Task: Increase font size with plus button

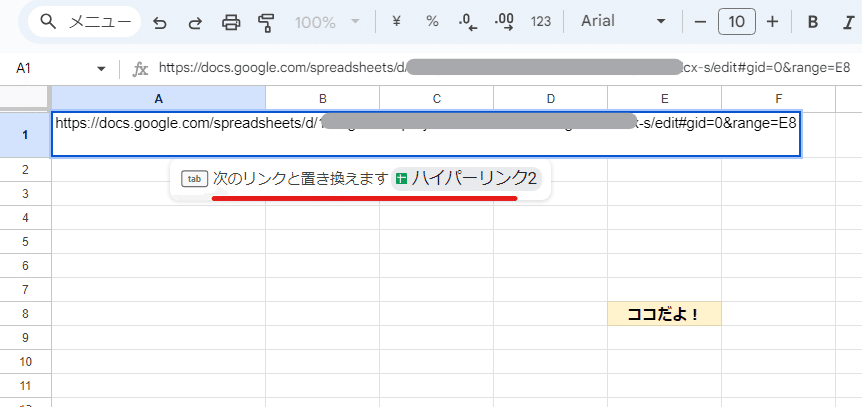Action: tap(772, 22)
